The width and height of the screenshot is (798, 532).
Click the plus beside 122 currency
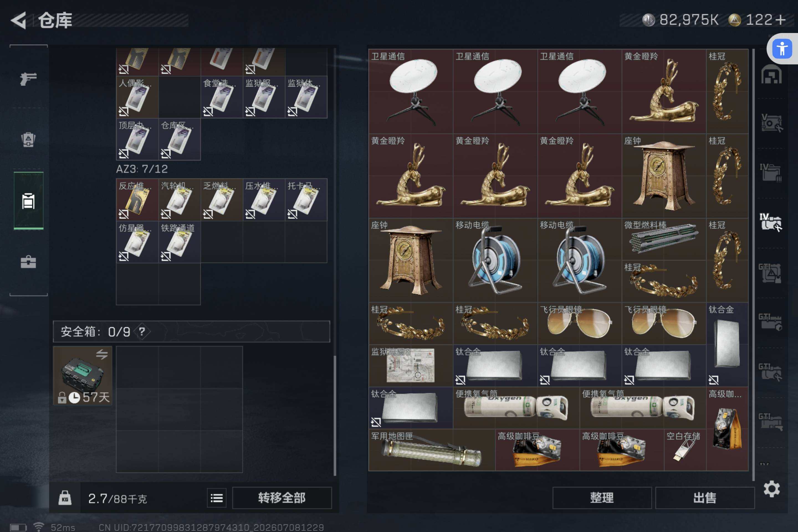click(x=780, y=20)
